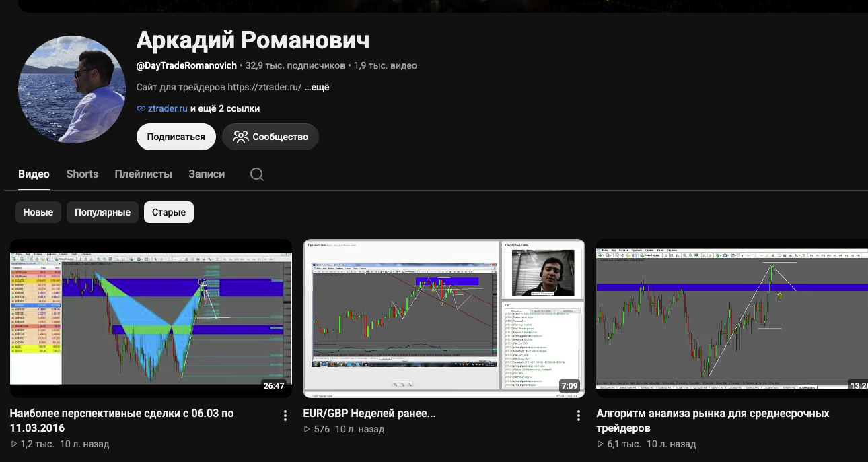Play the Алгоритм анализа рынка video thumbnail
Image resolution: width=868 pixels, height=462 pixels.
coord(732,319)
